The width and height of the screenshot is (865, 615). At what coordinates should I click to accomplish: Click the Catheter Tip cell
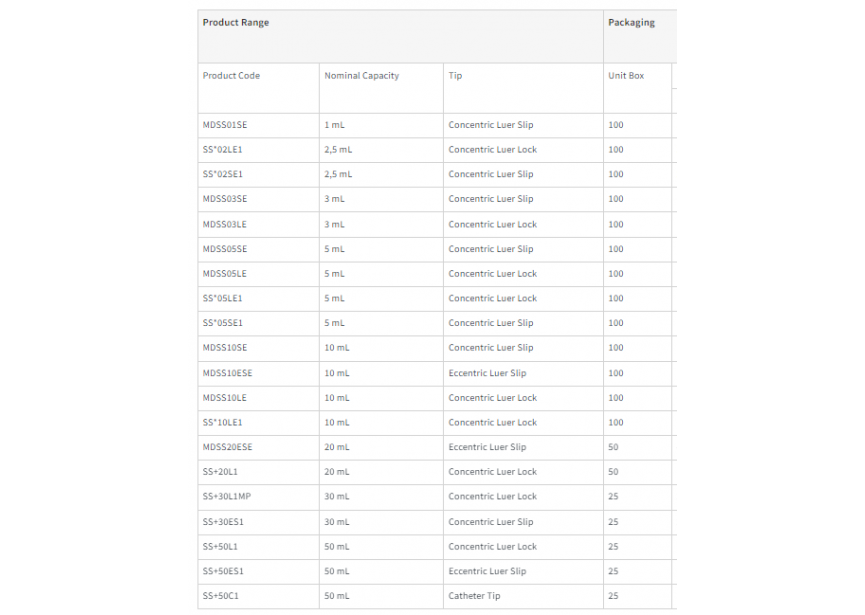[x=474, y=596]
